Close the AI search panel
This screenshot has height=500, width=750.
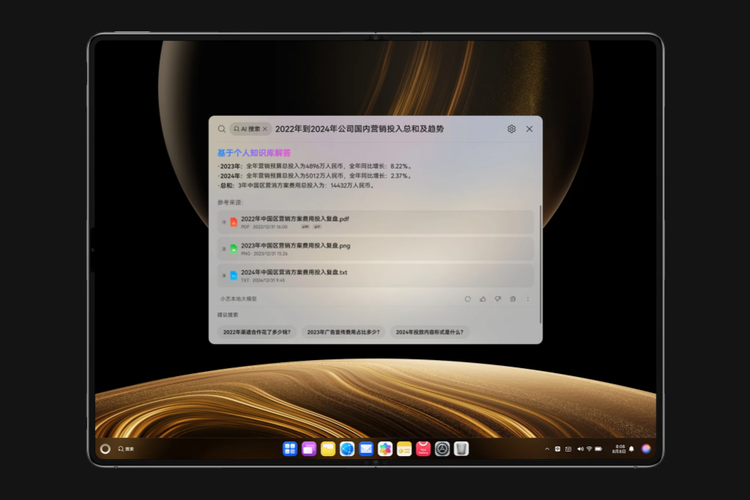tap(529, 129)
